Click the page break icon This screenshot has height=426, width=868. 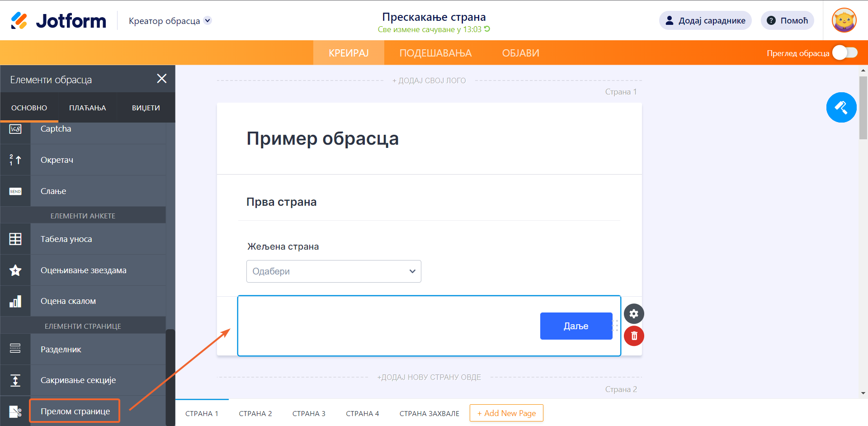pos(15,412)
